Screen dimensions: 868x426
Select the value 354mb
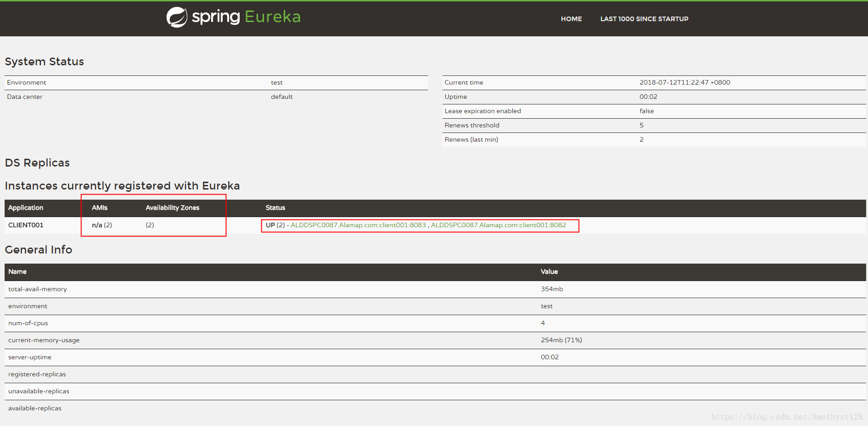pyautogui.click(x=552, y=289)
